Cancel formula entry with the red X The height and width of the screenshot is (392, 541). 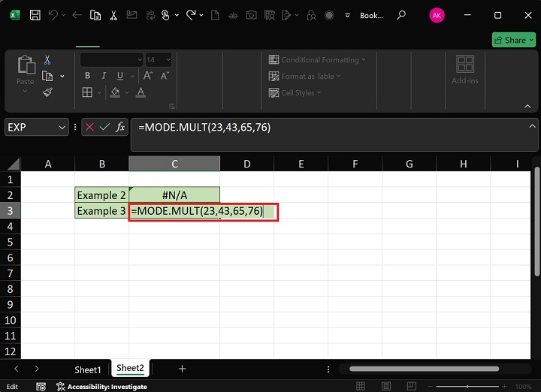point(89,127)
